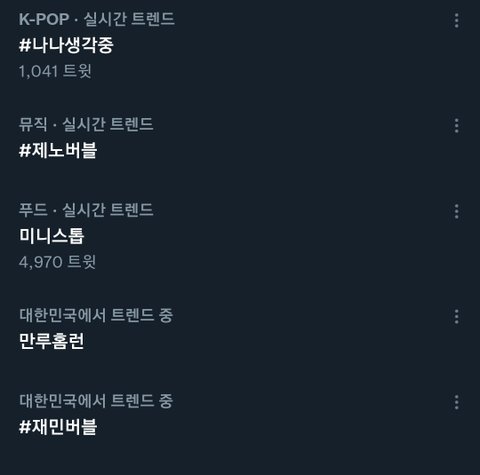The width and height of the screenshot is (480, 475).
Task: Click 대한민국에서 트렌드 중 label above 만루홈런
Action: pos(96,315)
